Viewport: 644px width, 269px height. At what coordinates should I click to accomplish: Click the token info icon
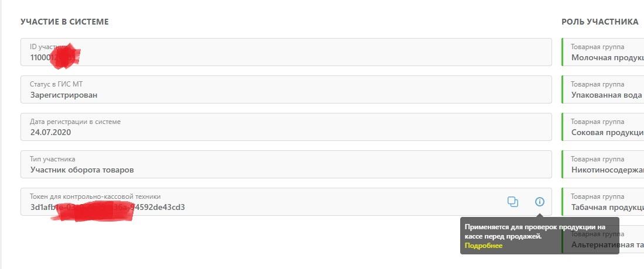[x=540, y=202]
